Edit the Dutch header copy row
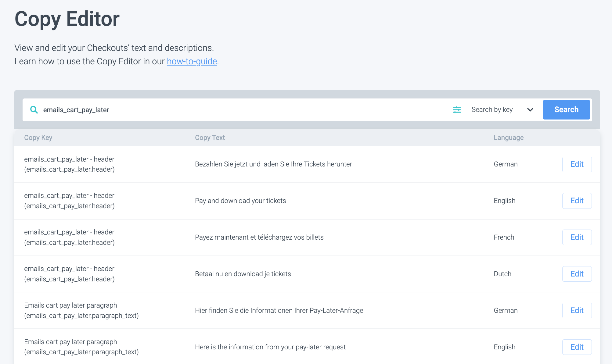Image resolution: width=612 pixels, height=364 pixels. coord(577,274)
